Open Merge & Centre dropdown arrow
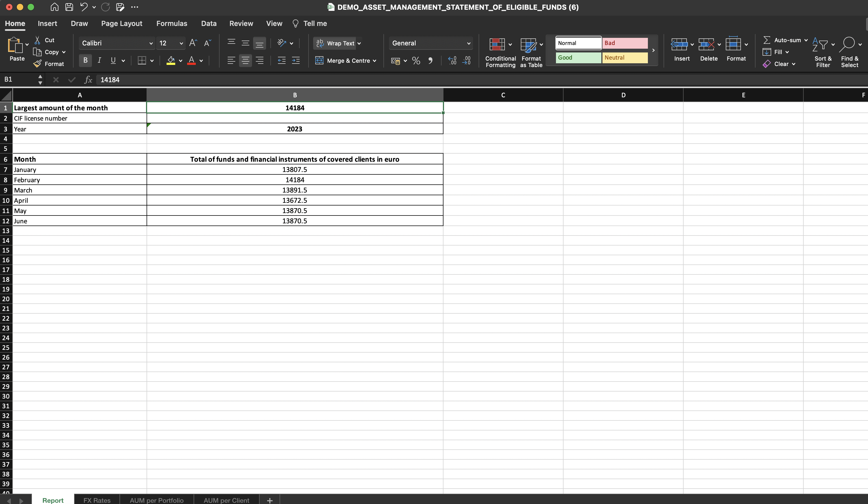The image size is (868, 504). pos(375,61)
